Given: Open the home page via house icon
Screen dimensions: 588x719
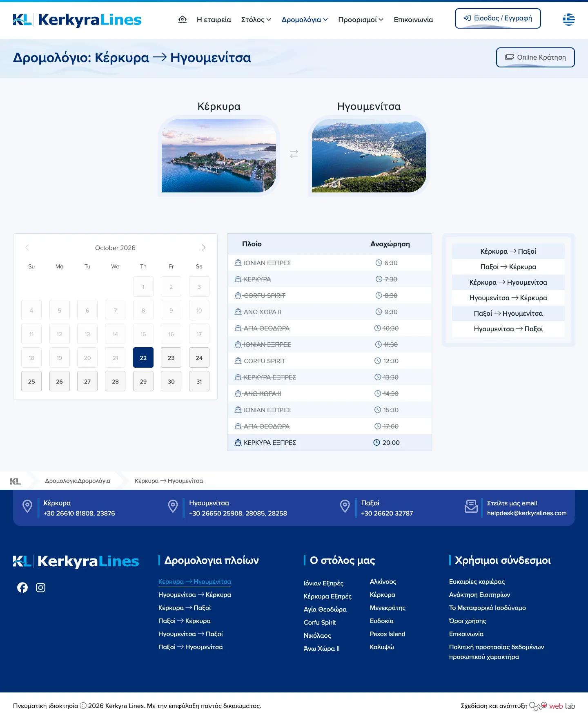Looking at the screenshot, I should (x=183, y=19).
